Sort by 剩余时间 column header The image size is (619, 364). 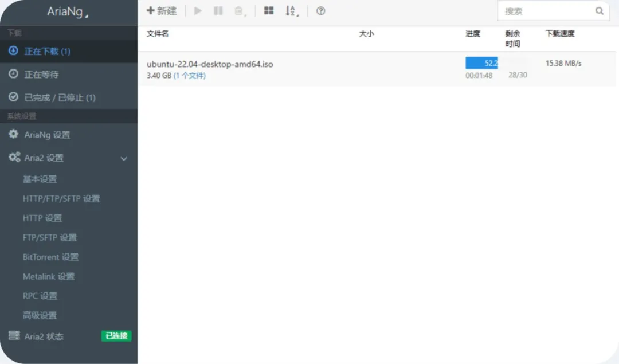pyautogui.click(x=512, y=38)
